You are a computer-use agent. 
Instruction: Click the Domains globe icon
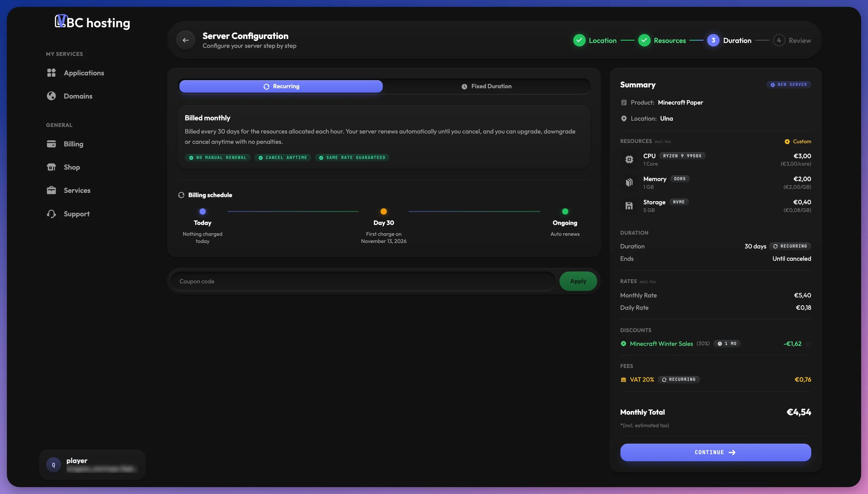(51, 96)
